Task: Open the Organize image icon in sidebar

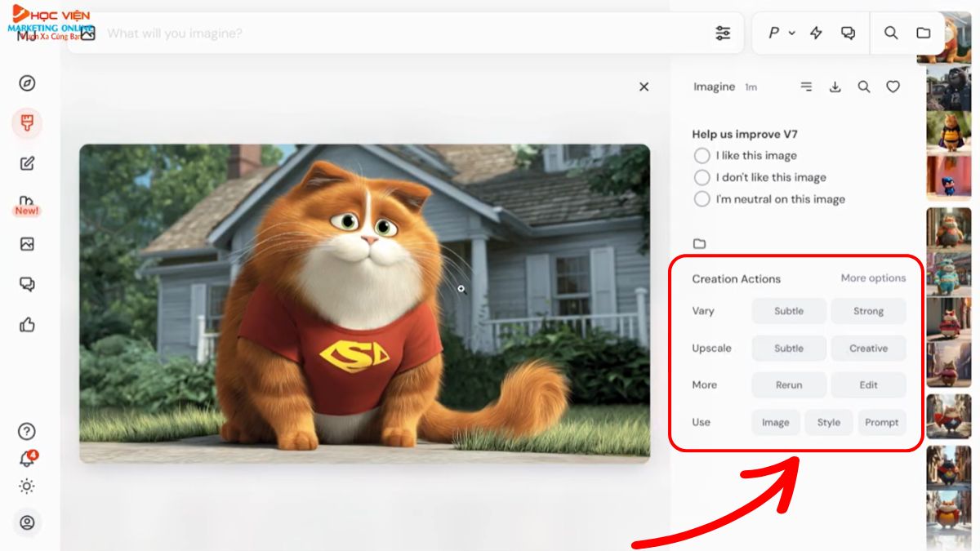Action: click(27, 244)
